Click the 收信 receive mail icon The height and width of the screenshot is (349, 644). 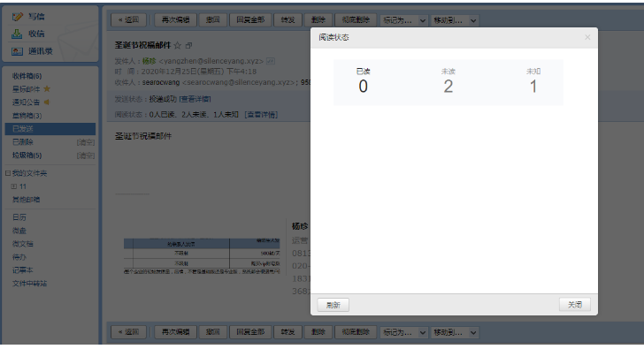pyautogui.click(x=17, y=34)
